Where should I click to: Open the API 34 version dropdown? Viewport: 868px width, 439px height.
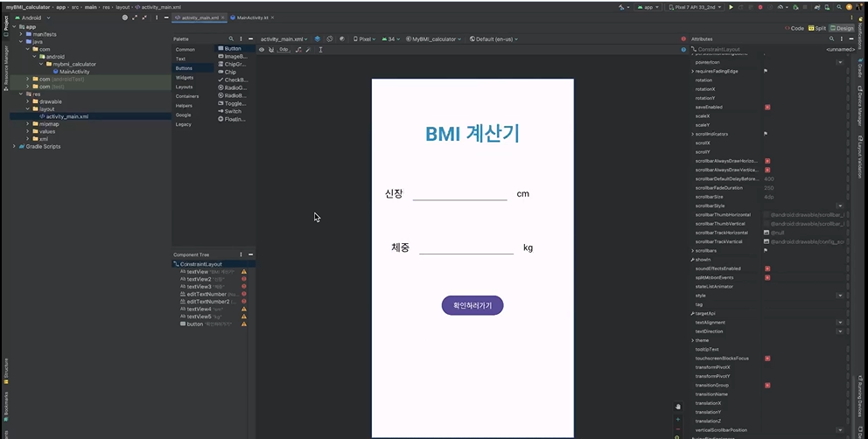[x=391, y=39]
